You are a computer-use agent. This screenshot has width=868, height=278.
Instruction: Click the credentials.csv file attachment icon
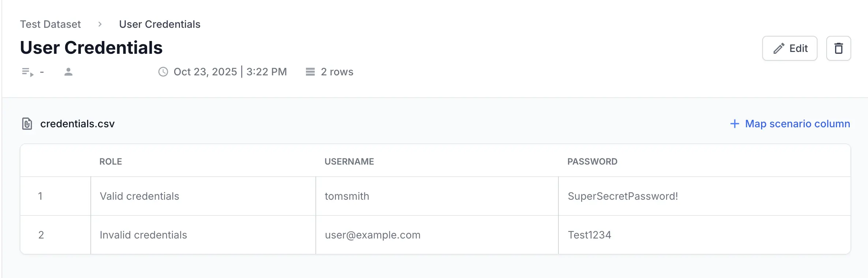tap(27, 124)
